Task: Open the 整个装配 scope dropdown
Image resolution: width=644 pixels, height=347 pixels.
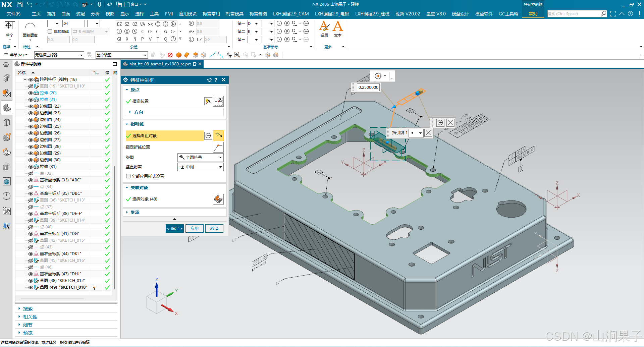Action: pos(121,55)
